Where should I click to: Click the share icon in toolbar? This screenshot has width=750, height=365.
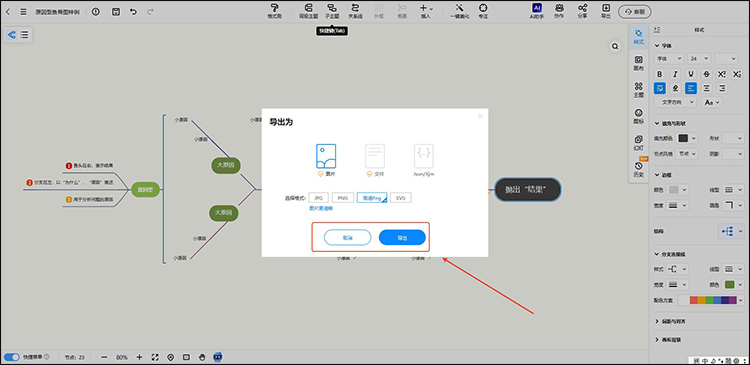(582, 8)
